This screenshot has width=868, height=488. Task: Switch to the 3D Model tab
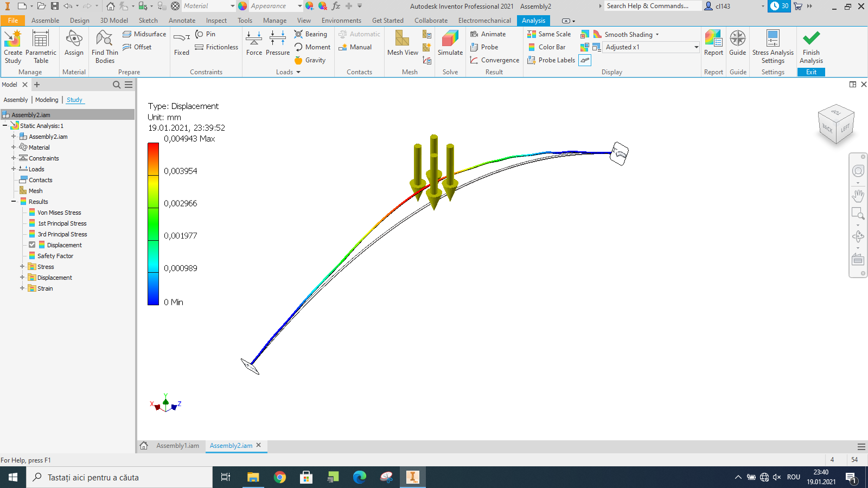[114, 21]
